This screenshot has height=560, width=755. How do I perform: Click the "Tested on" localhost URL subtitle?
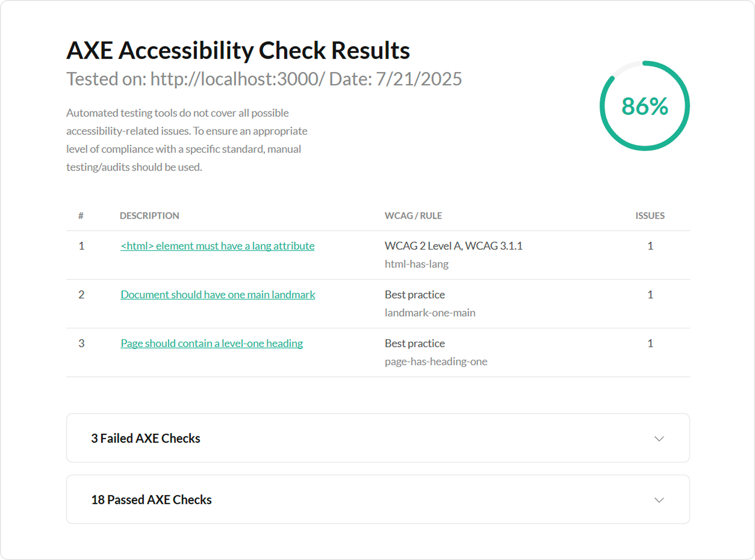264,79
